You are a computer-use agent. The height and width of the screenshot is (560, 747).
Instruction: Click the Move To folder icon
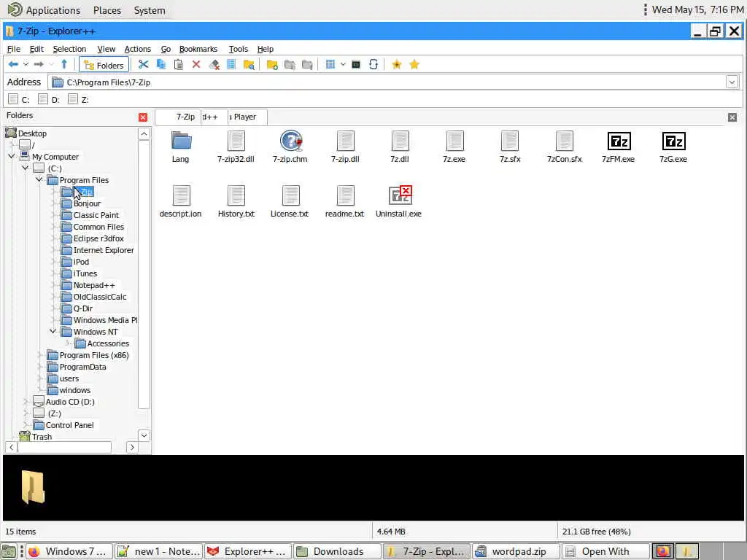click(x=307, y=64)
